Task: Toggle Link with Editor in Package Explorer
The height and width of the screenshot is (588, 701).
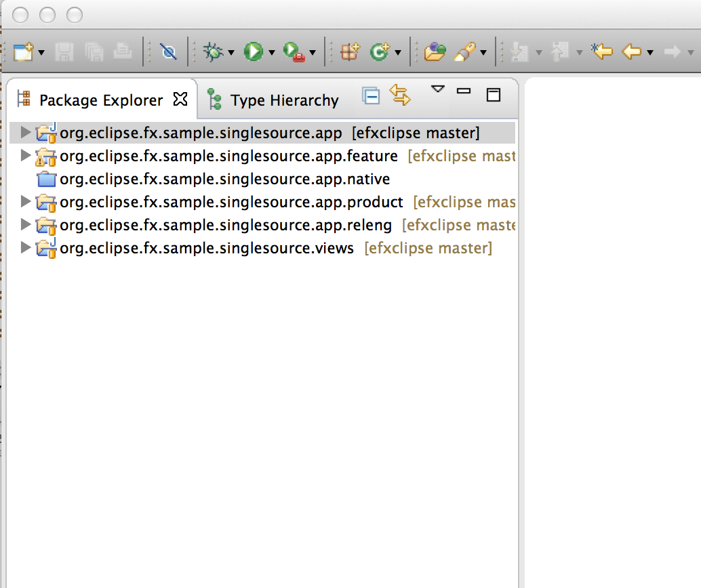Action: click(x=400, y=96)
